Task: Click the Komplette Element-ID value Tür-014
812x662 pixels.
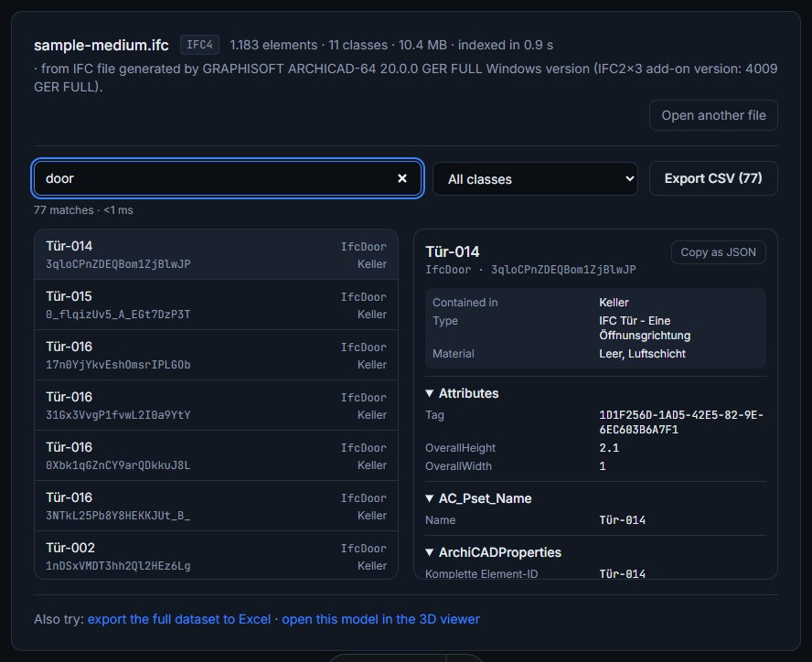Action: coord(622,573)
